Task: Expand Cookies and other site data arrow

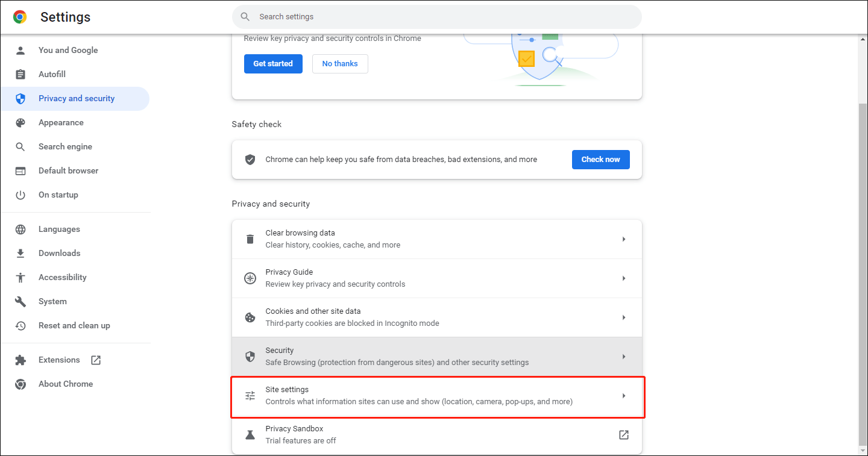Action: coord(624,317)
